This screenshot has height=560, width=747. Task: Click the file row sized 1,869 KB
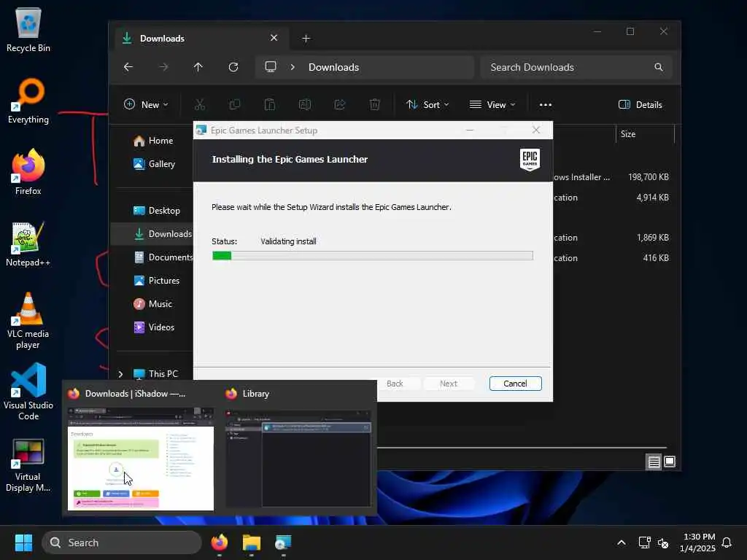point(614,238)
